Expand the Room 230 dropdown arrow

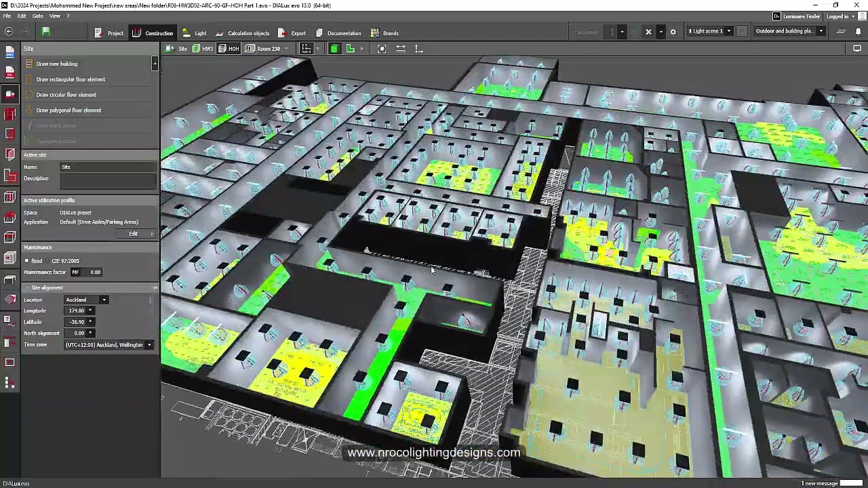tap(286, 49)
